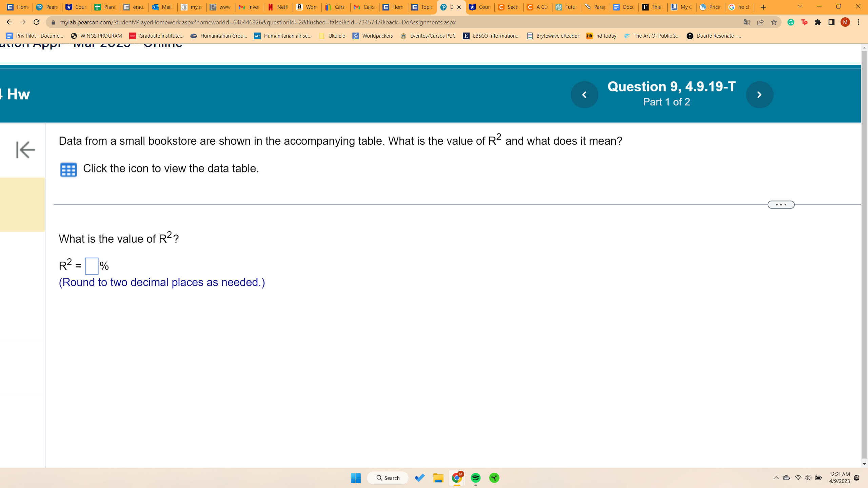Collapse the sidebar with the left-bar arrow
This screenshot has height=488, width=868.
pos(25,150)
